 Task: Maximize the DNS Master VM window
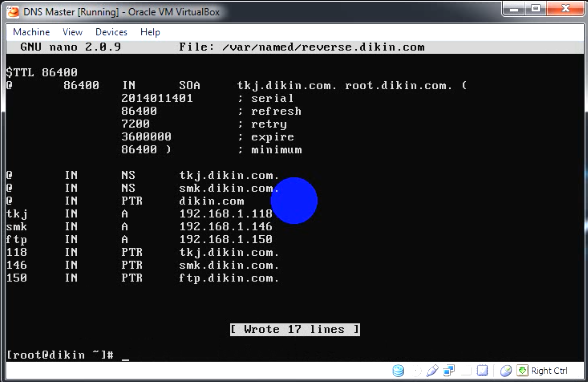536,9
